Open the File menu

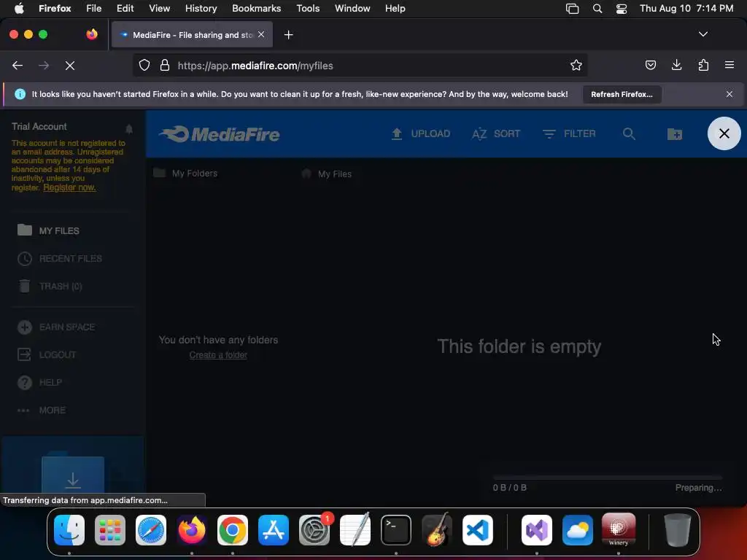point(94,9)
